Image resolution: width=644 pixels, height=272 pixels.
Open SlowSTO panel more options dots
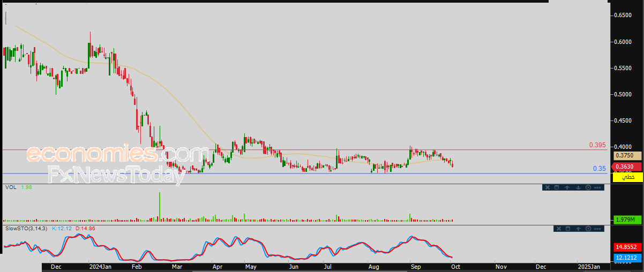point(597,229)
